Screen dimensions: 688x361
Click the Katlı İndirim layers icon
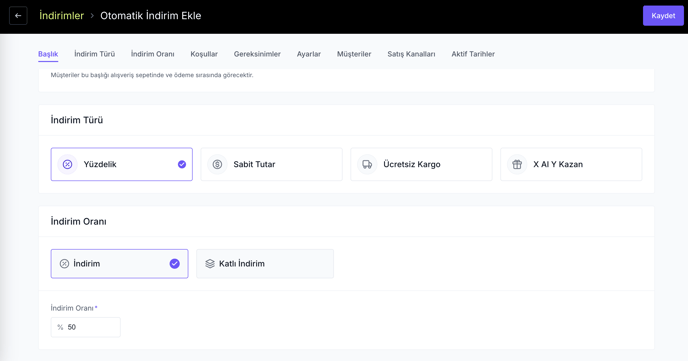pos(210,264)
